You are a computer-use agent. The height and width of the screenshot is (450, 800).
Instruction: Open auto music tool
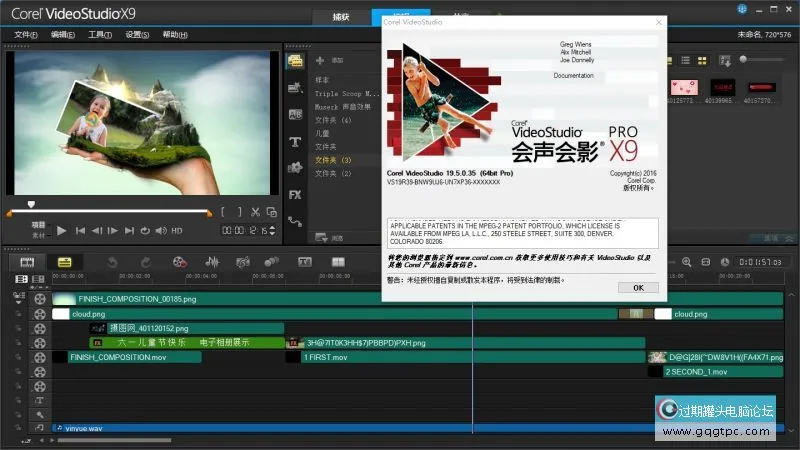[x=243, y=262]
